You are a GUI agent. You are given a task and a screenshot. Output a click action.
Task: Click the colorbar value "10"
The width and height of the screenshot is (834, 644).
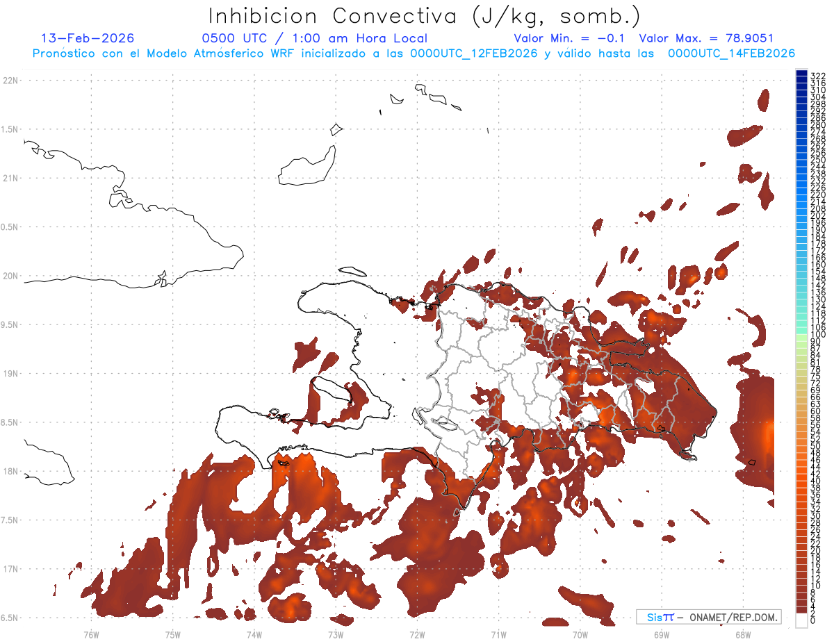click(816, 586)
